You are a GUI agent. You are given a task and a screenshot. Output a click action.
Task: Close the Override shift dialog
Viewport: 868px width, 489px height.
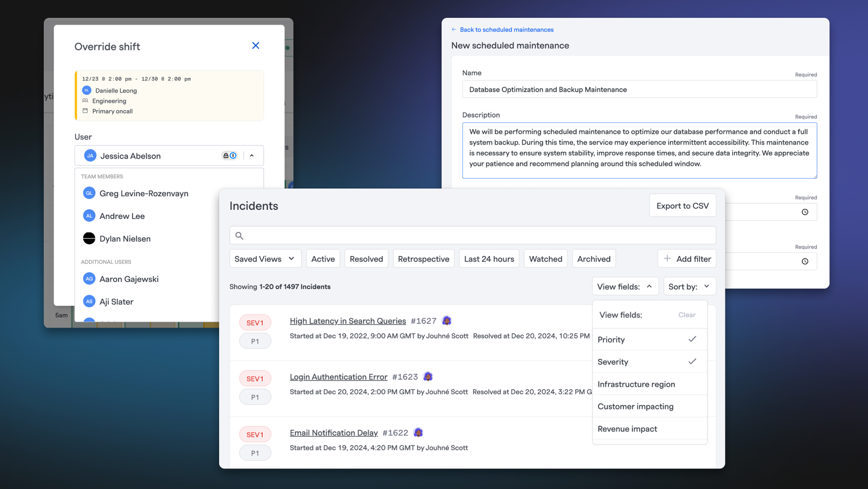pos(255,46)
